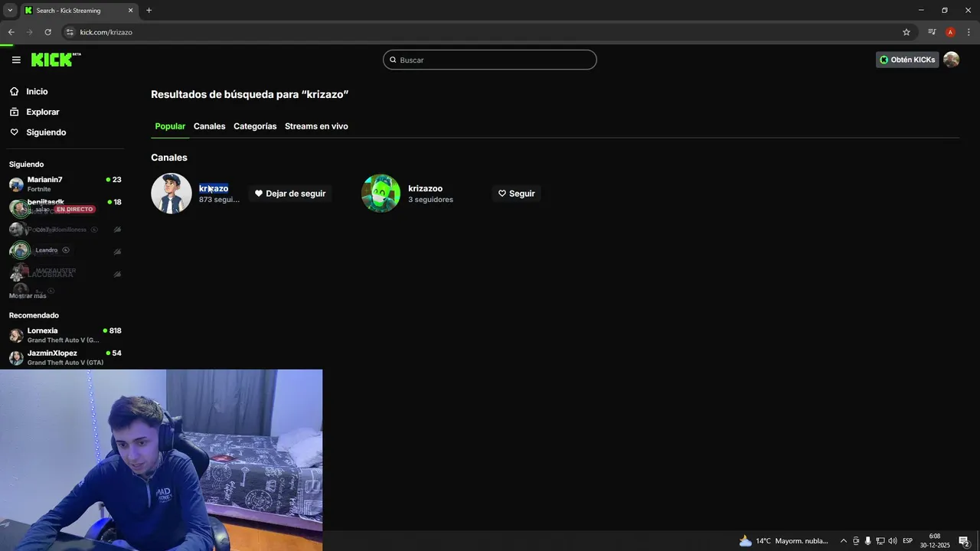The width and height of the screenshot is (980, 551).
Task: Open Explorar in sidebar
Action: (42, 112)
